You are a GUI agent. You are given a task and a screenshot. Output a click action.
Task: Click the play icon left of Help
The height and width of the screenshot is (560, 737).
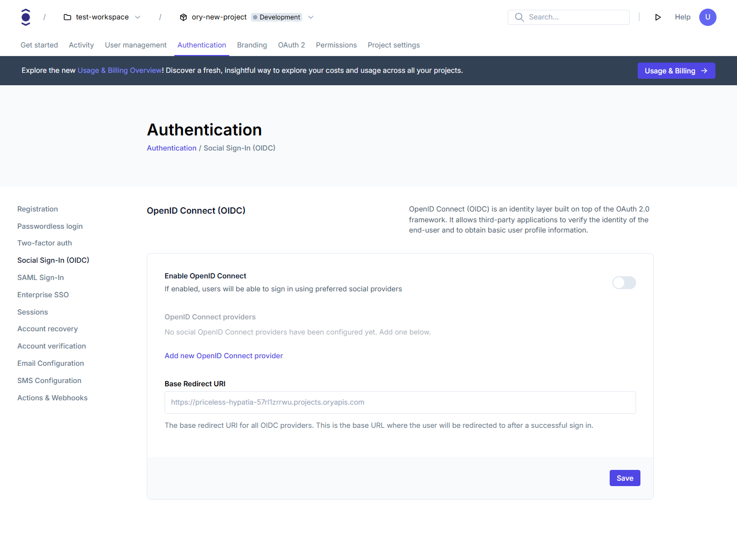pos(658,17)
